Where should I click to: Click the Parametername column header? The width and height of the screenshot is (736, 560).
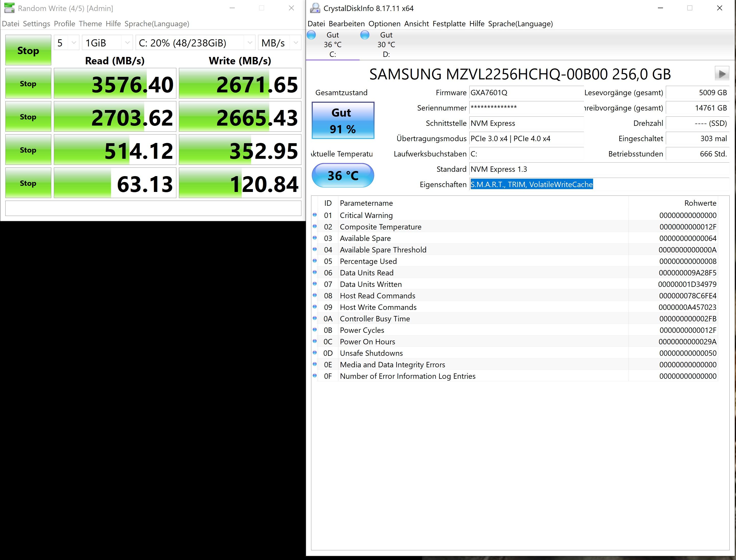tap(483, 203)
